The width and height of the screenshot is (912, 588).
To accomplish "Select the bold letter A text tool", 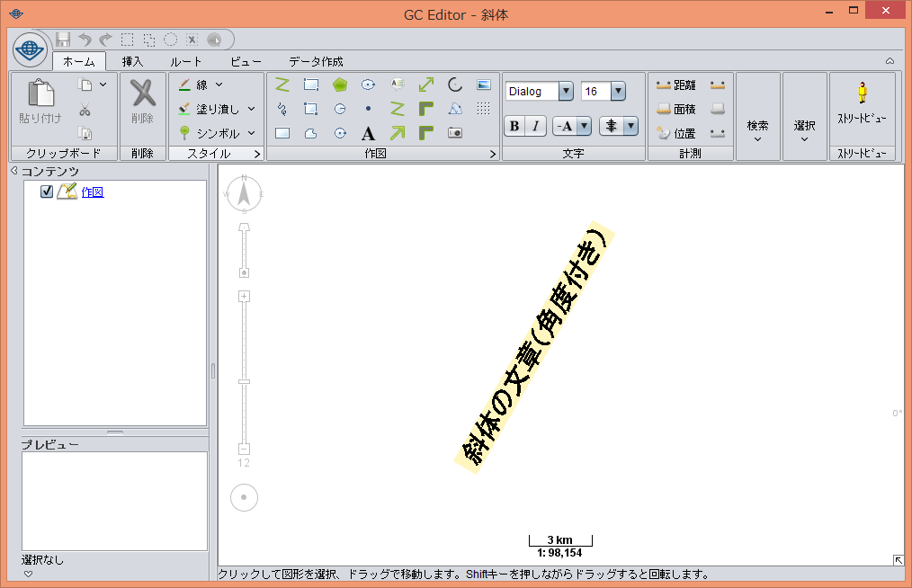I will 368,134.
